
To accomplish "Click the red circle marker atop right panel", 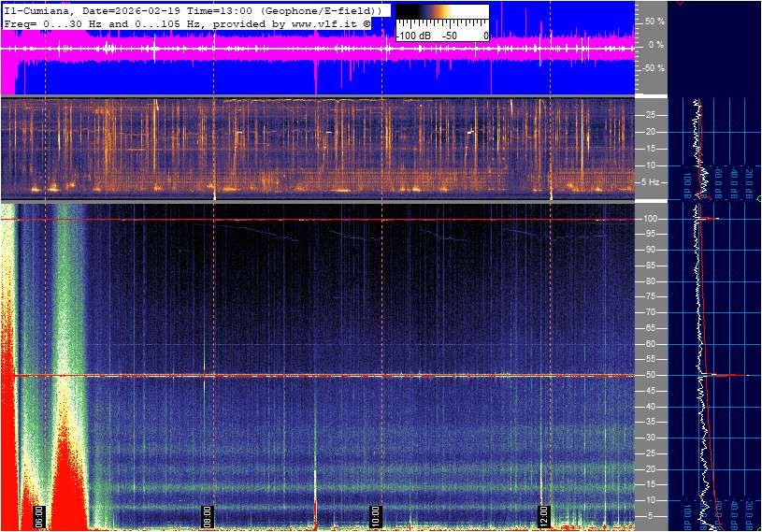I will pyautogui.click(x=680, y=2).
